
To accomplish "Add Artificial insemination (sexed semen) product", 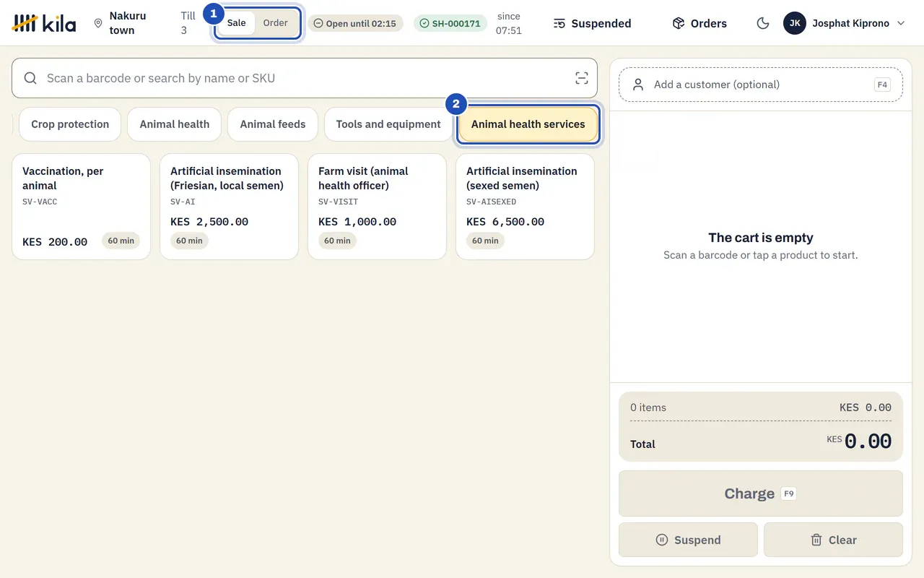I will 526,207.
